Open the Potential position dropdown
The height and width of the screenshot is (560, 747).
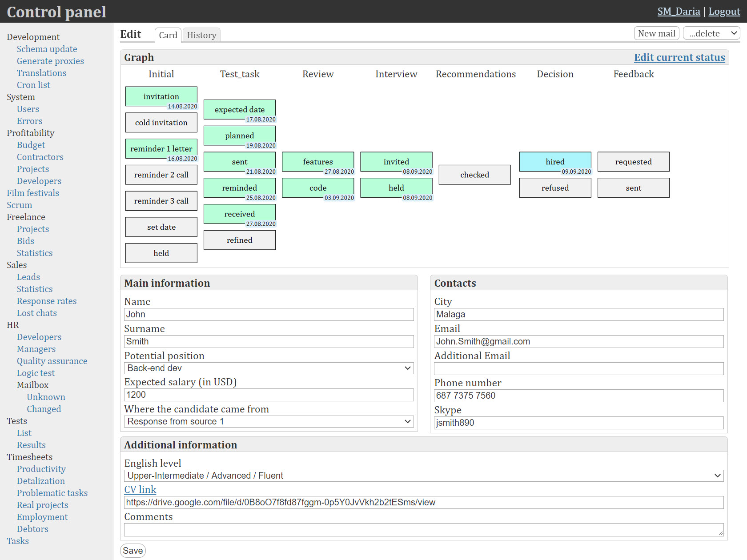tap(269, 368)
